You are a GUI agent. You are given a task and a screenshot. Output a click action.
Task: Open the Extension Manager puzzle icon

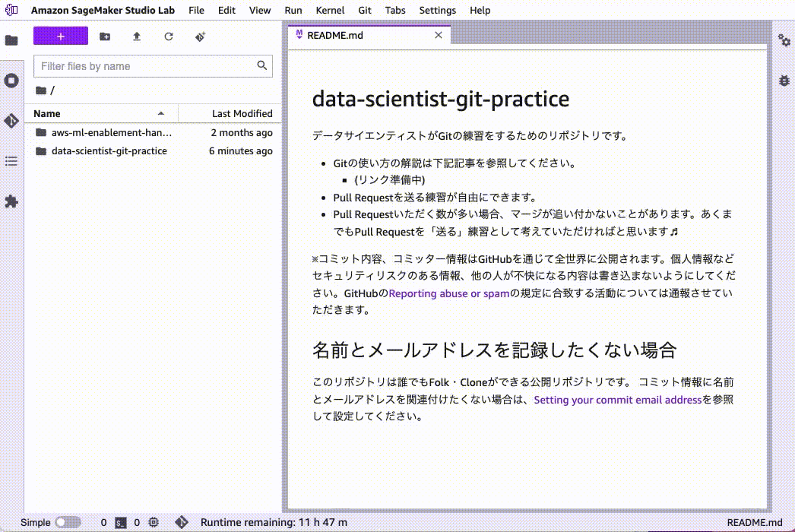[x=11, y=201]
